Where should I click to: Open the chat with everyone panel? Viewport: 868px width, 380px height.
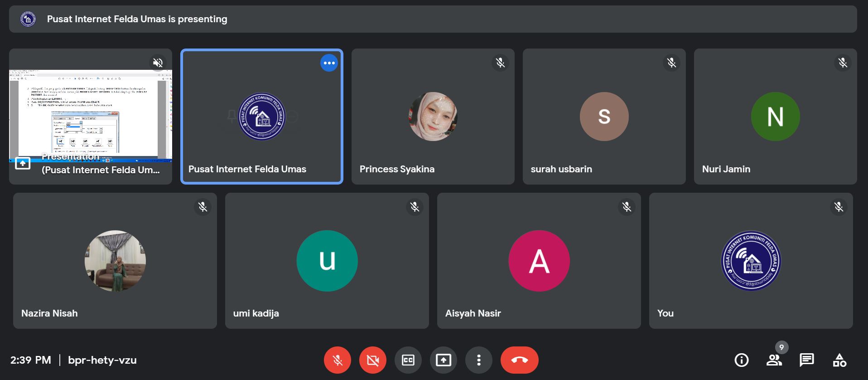(806, 360)
